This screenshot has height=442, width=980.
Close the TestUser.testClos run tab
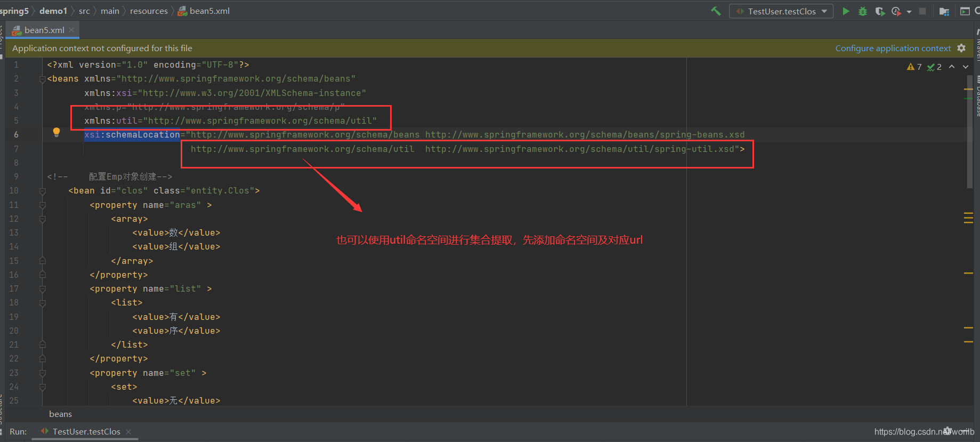tap(128, 431)
